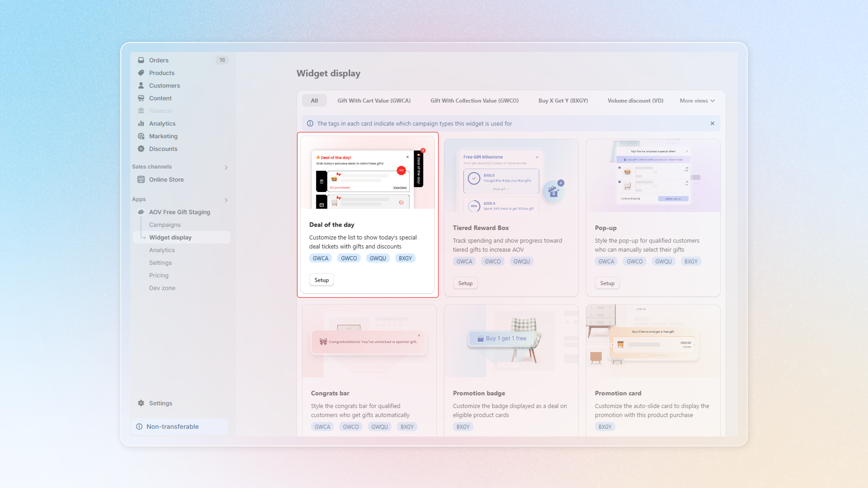Click the Online Store storefront icon
868x488 pixels.
141,180
